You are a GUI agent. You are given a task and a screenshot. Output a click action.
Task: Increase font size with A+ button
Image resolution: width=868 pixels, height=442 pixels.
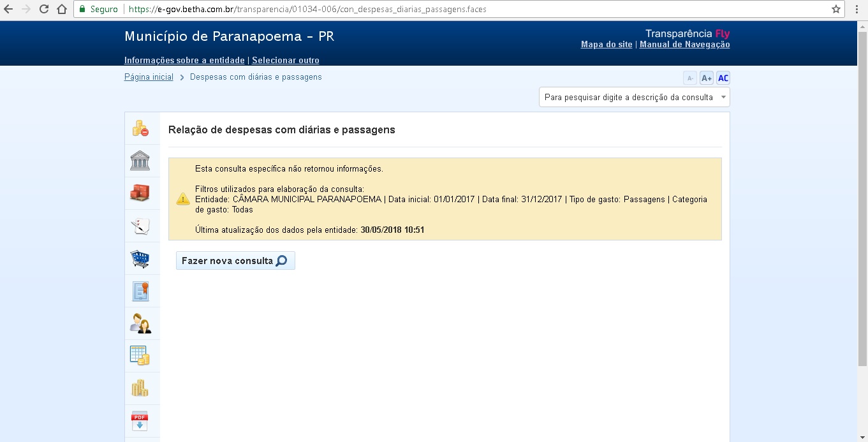[706, 78]
